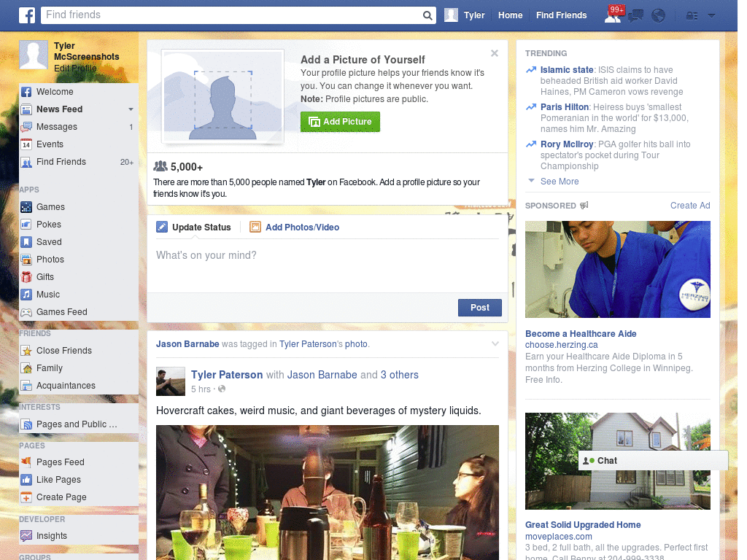Click the blue Post button
The height and width of the screenshot is (560, 747).
click(x=480, y=308)
